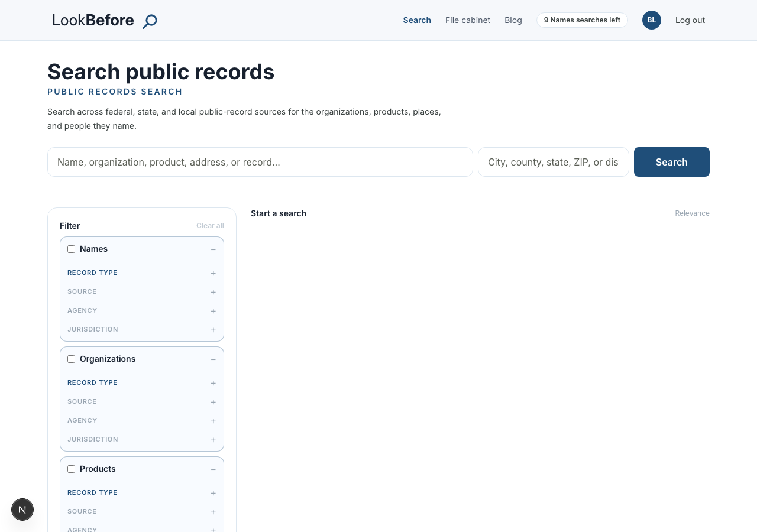Click the 9 Names searches left badge
The image size is (757, 532).
tap(582, 20)
